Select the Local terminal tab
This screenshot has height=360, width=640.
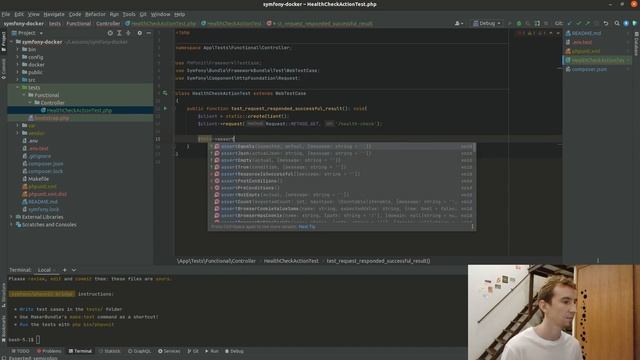click(46, 270)
